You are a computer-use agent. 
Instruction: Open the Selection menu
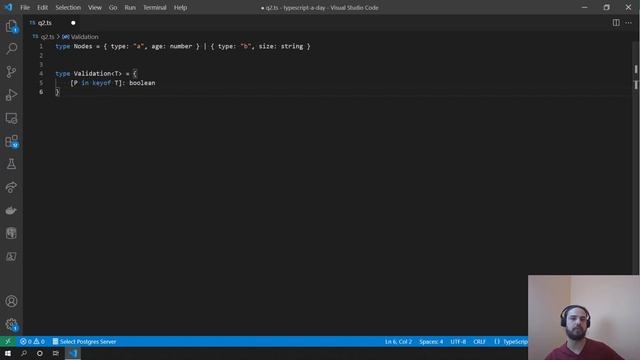(x=68, y=7)
